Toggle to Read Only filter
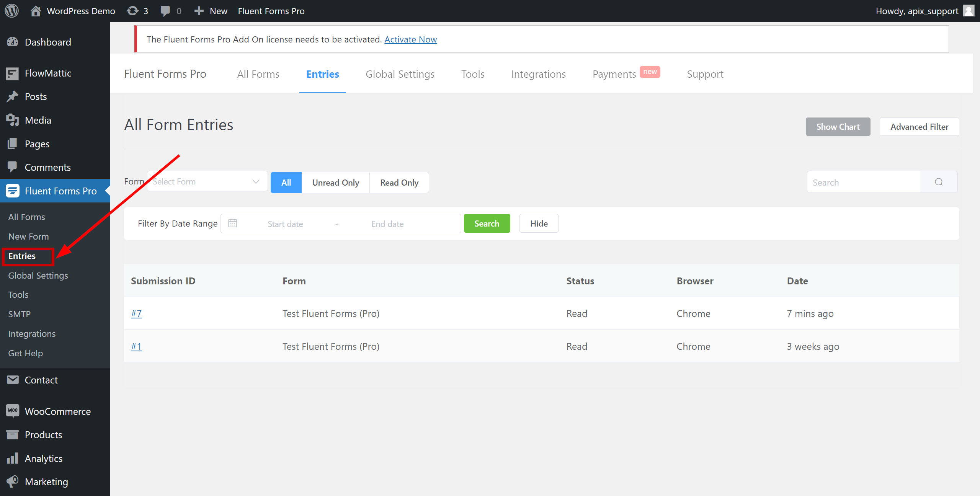The height and width of the screenshot is (496, 980). pos(398,182)
